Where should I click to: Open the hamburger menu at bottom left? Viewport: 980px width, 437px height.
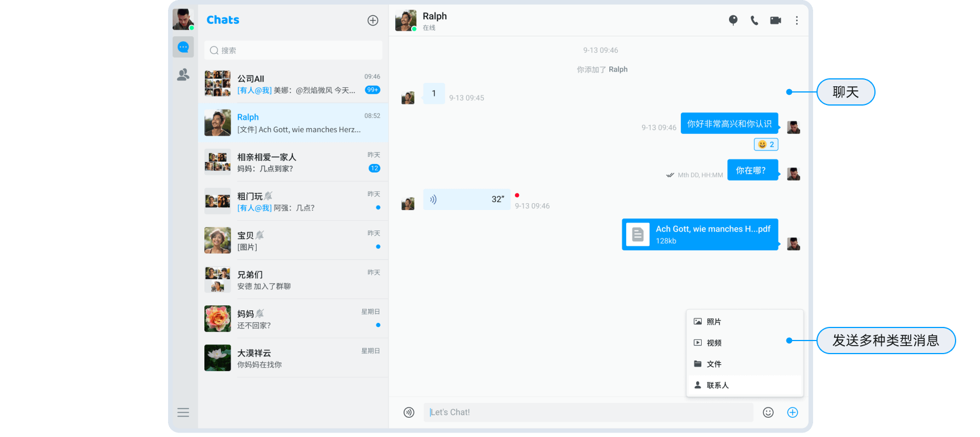pyautogui.click(x=183, y=413)
